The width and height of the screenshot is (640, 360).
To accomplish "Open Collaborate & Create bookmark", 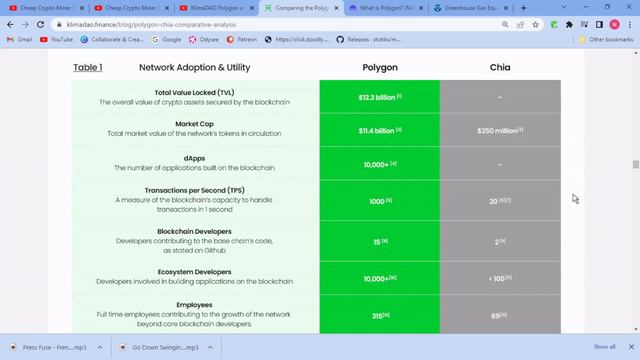I will tap(112, 40).
